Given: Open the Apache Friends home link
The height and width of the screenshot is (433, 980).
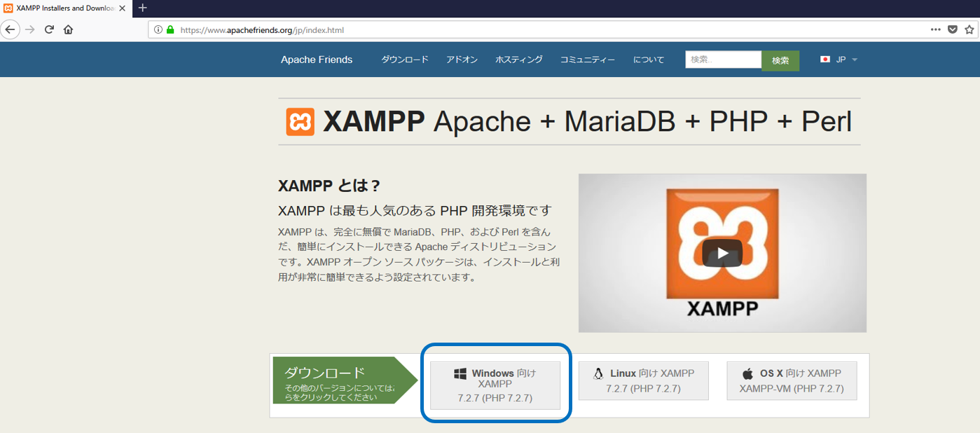Looking at the screenshot, I should 317,60.
